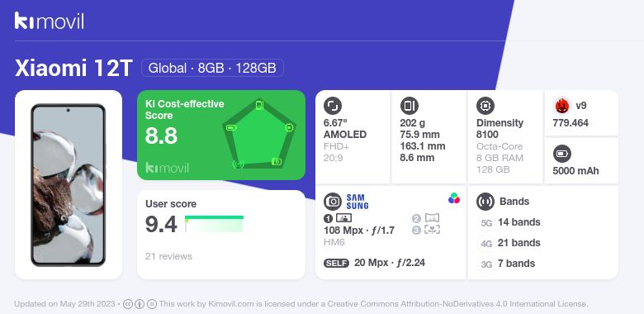Click the 21 reviews link
Image resolution: width=644 pixels, height=314 pixels.
pos(168,256)
